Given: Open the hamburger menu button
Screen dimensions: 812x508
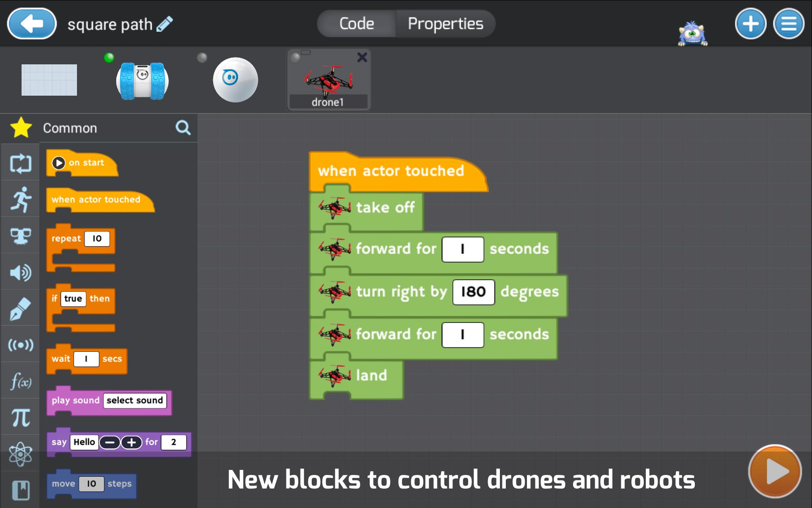Looking at the screenshot, I should 789,23.
